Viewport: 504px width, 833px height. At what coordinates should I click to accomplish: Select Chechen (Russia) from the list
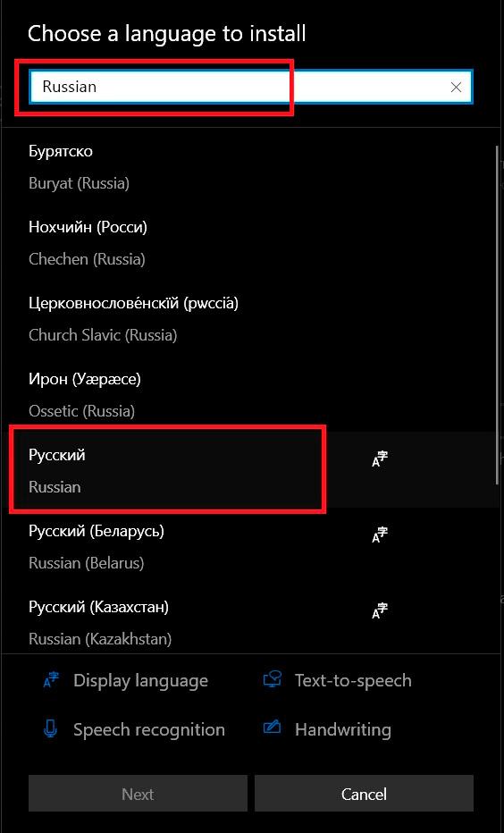(x=248, y=243)
